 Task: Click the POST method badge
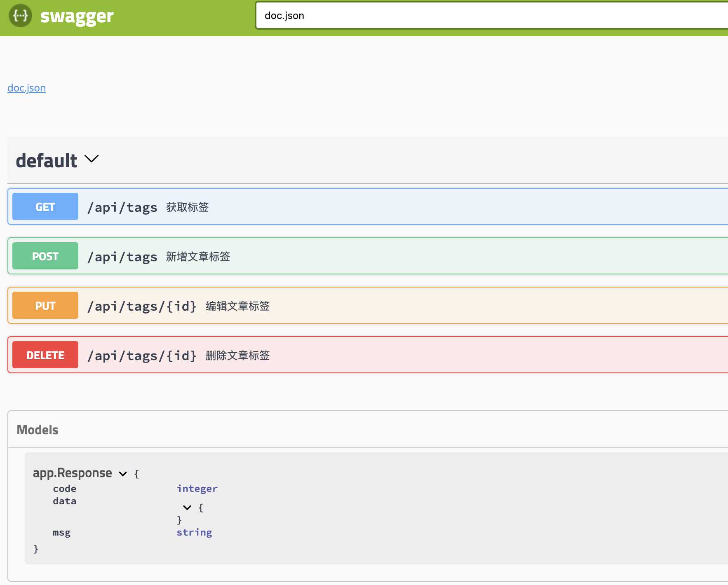click(45, 256)
